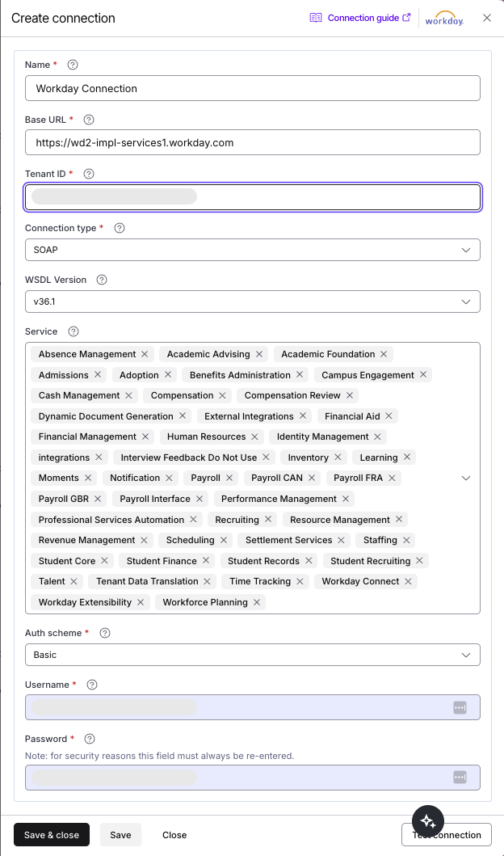
Task: Remove the Payroll CAN service tag
Action: coord(312,478)
